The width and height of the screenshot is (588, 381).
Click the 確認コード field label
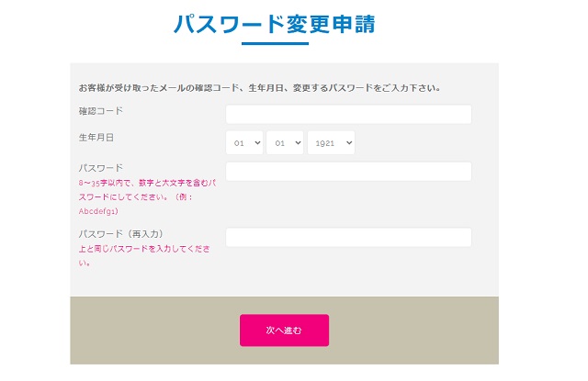coord(101,111)
